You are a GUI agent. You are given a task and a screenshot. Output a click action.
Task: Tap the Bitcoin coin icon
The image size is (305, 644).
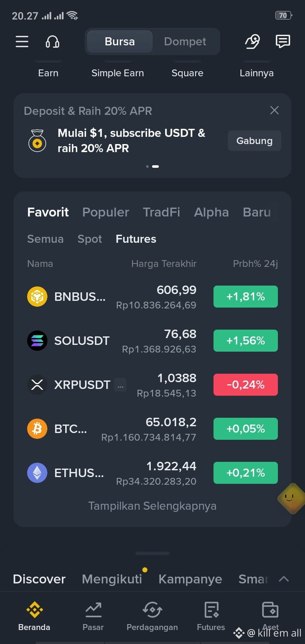[x=37, y=429]
